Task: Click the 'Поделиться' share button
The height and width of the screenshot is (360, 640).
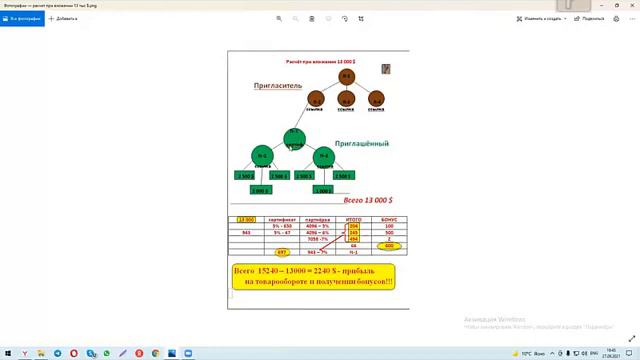Action: click(x=589, y=19)
